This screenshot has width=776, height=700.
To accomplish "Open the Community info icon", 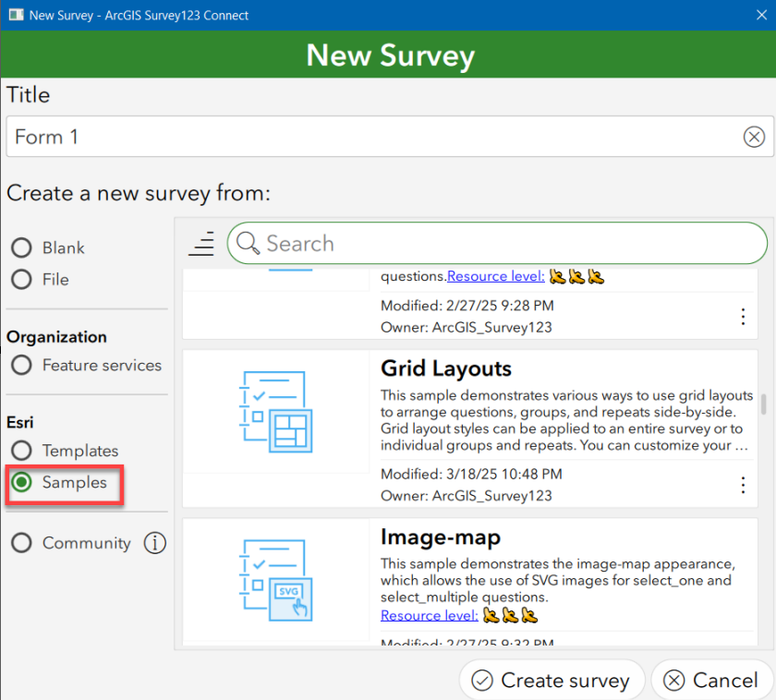I will pos(155,543).
